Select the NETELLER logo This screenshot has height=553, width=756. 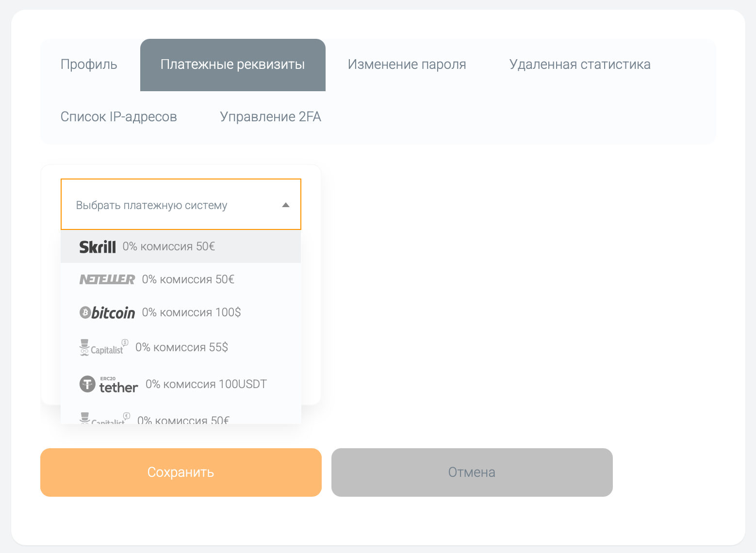point(107,279)
